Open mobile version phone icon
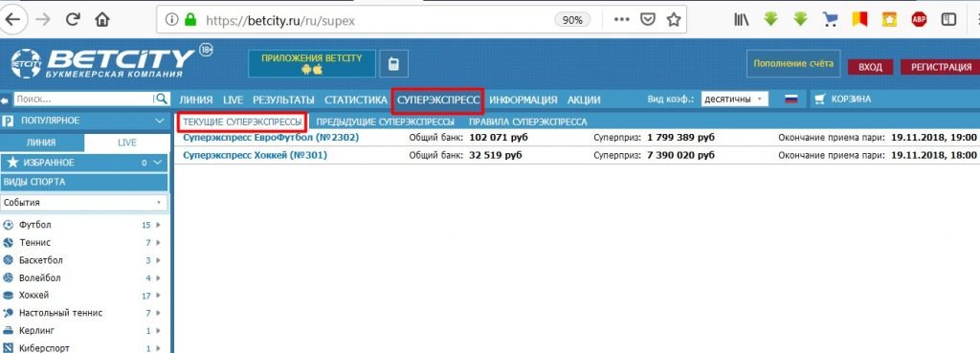This screenshot has height=353, width=980. 393,64
